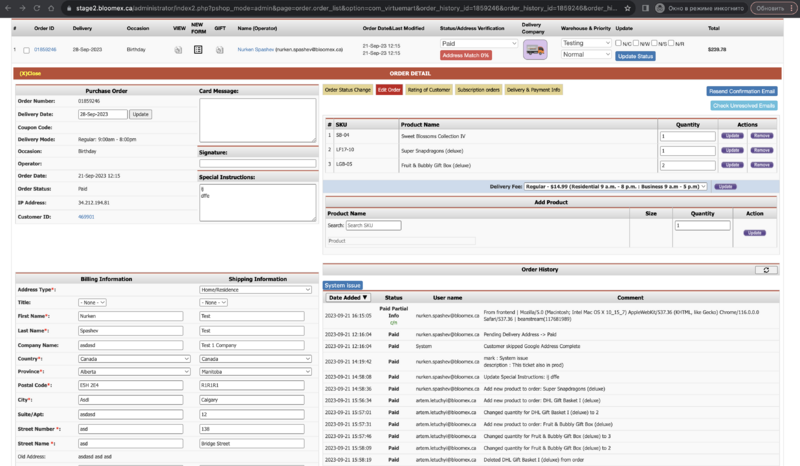Update quantity for Sweet Blossoms Collection IV
The height and width of the screenshot is (466, 800).
coord(732,136)
